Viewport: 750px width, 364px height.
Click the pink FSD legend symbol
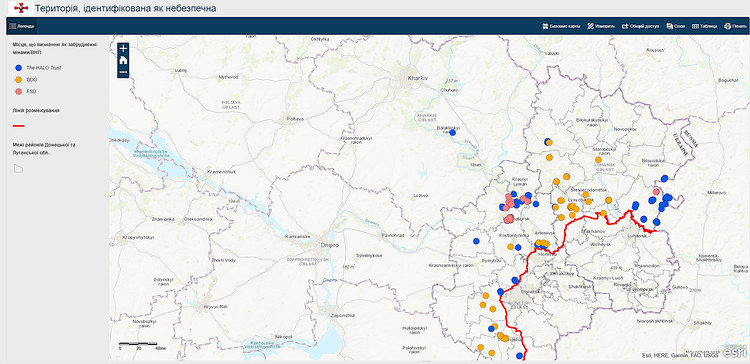coord(18,91)
